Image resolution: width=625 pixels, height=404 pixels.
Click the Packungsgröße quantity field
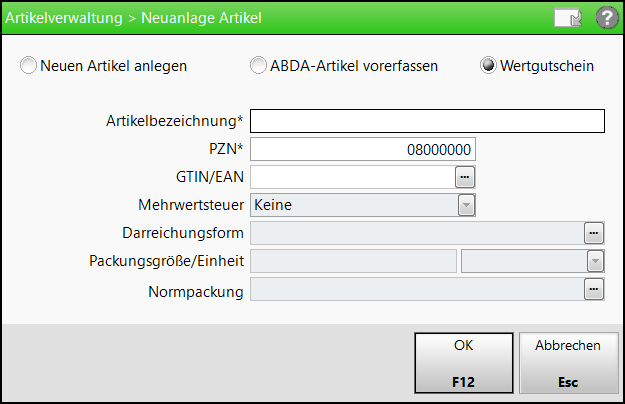point(353,261)
